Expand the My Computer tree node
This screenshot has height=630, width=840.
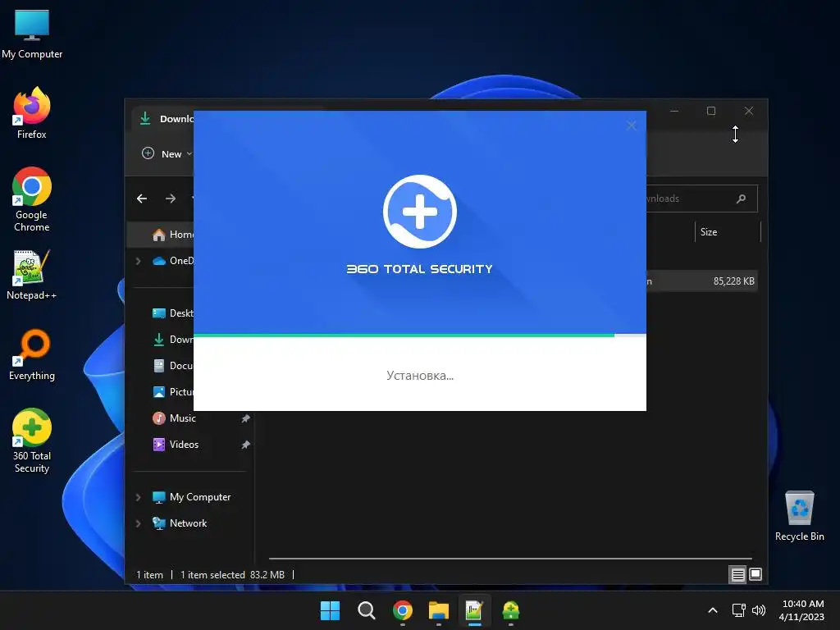click(138, 497)
